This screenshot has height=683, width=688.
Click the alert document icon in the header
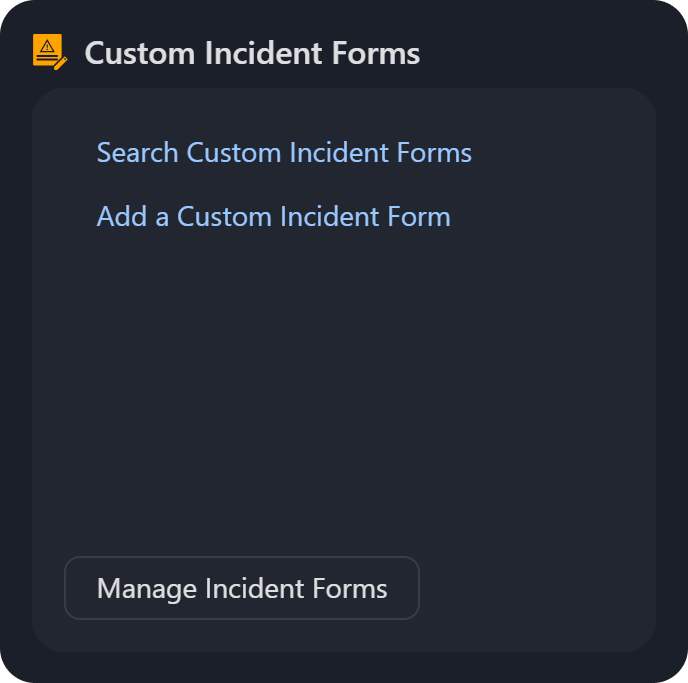click(49, 51)
